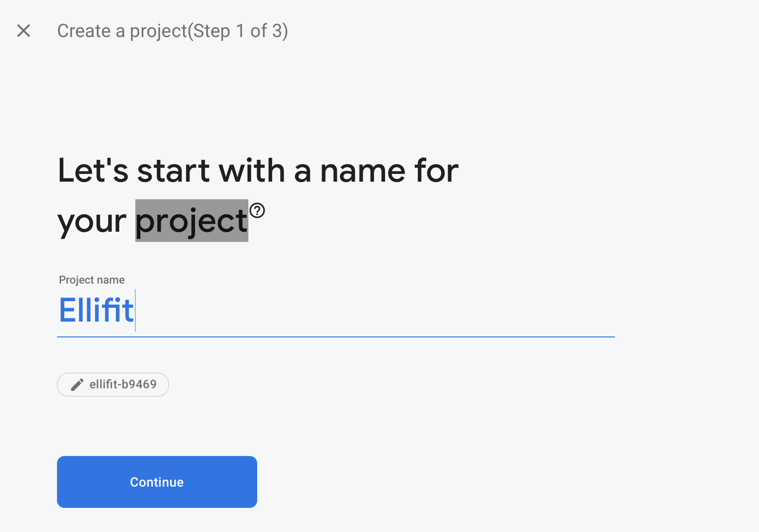Close the Create a project dialog

(24, 31)
